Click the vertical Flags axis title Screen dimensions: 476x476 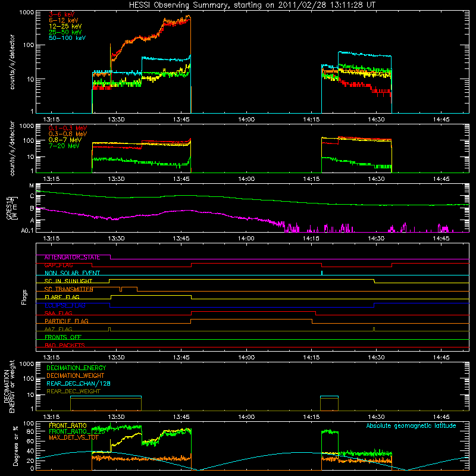click(24, 297)
